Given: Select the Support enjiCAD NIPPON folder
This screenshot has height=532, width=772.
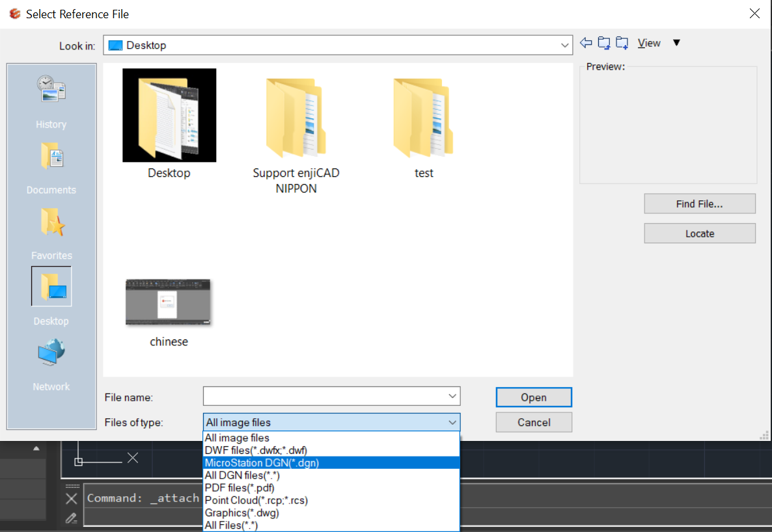Looking at the screenshot, I should [x=296, y=135].
